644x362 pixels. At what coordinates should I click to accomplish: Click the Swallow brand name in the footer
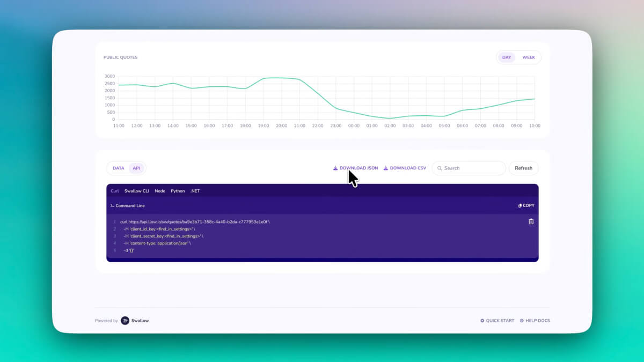pos(140,321)
